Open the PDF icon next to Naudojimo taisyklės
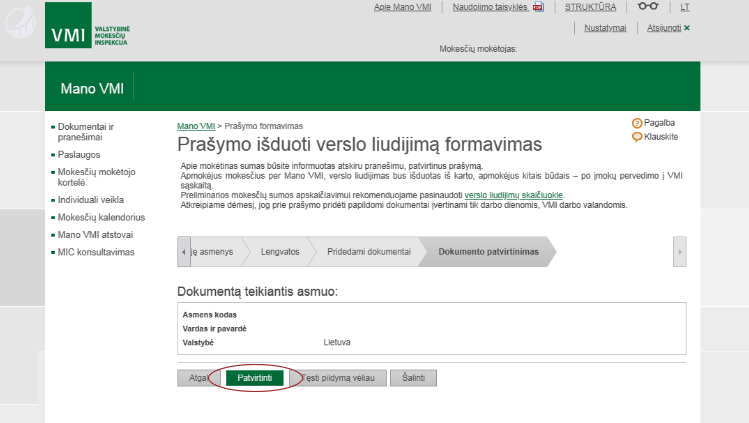 click(538, 7)
